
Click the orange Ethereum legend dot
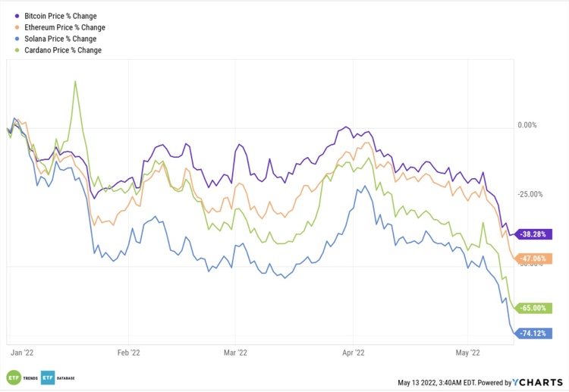click(x=17, y=27)
